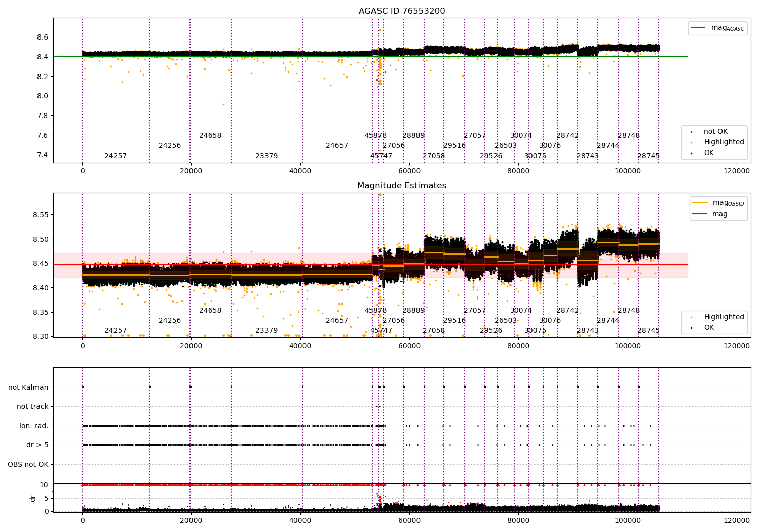This screenshot has height=532, width=760.
Task: Click the 'Magnitude Estimates' plot title
Action: coord(402,186)
